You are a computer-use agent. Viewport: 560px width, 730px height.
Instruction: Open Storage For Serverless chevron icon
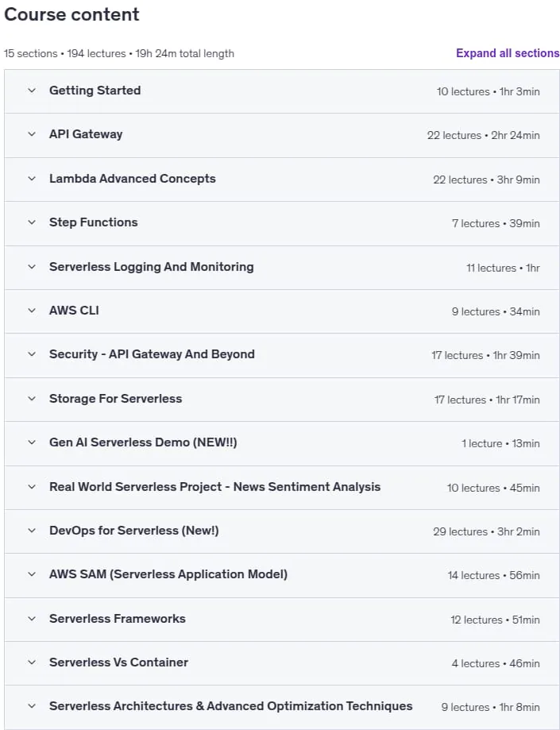(32, 399)
